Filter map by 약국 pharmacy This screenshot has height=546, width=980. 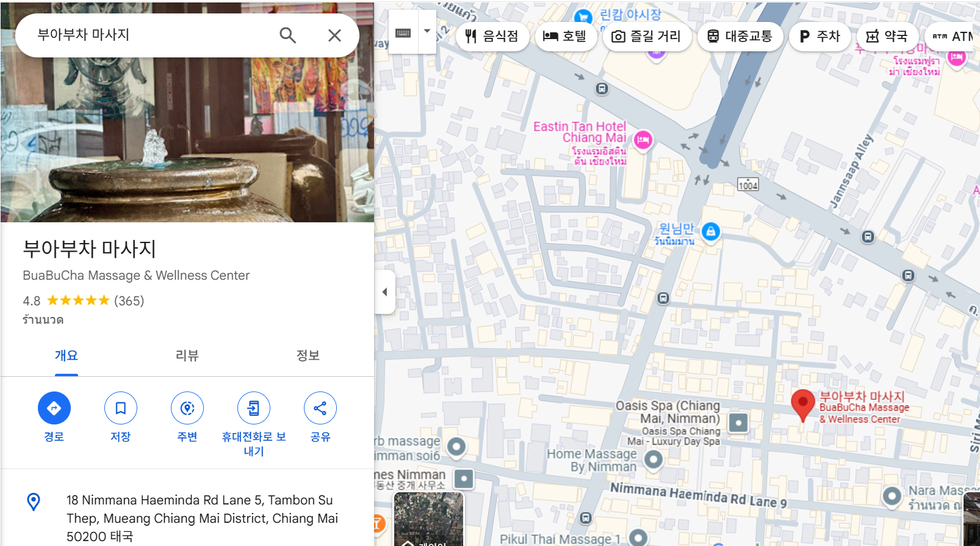coord(887,36)
